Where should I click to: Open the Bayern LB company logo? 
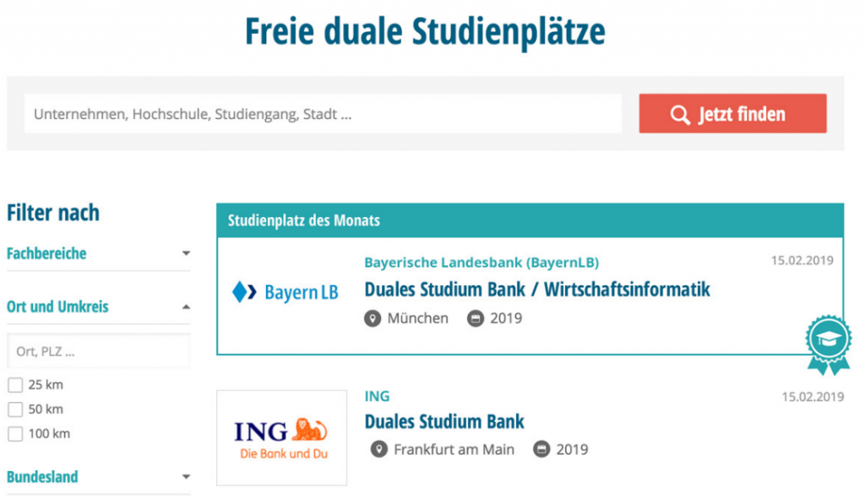(x=286, y=291)
